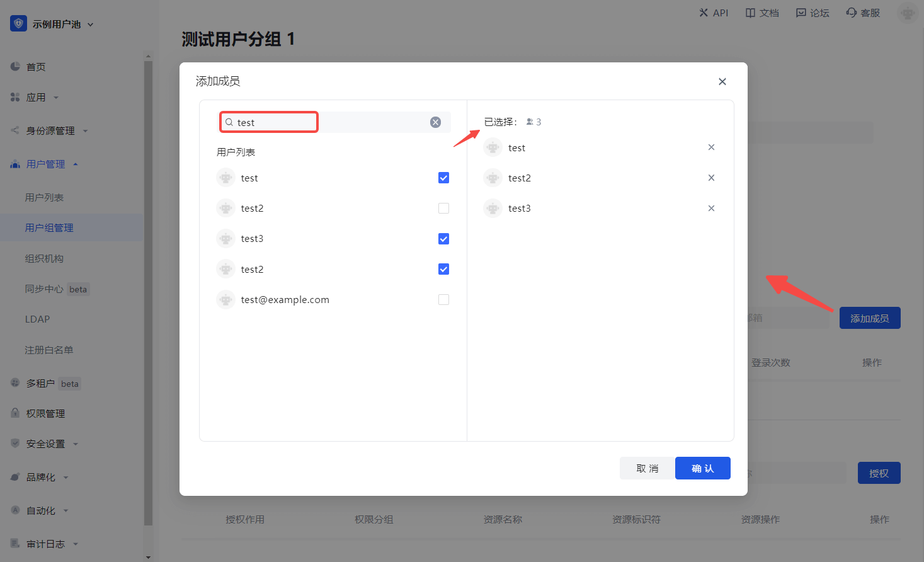Image resolution: width=924 pixels, height=562 pixels.
Task: Click the 取消 cancel button
Action: click(647, 468)
